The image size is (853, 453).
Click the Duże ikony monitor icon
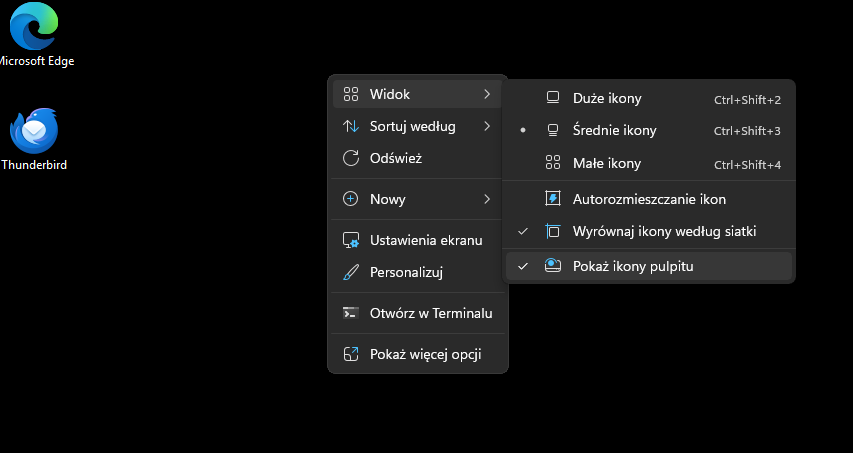(x=553, y=98)
